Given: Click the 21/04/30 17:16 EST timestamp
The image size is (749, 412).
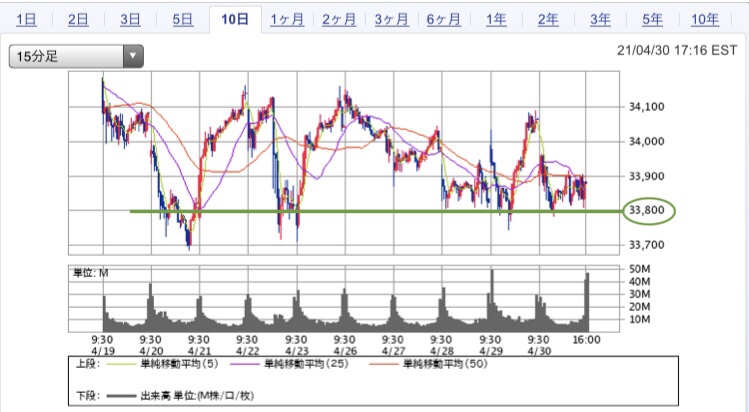Looking at the screenshot, I should click(677, 50).
